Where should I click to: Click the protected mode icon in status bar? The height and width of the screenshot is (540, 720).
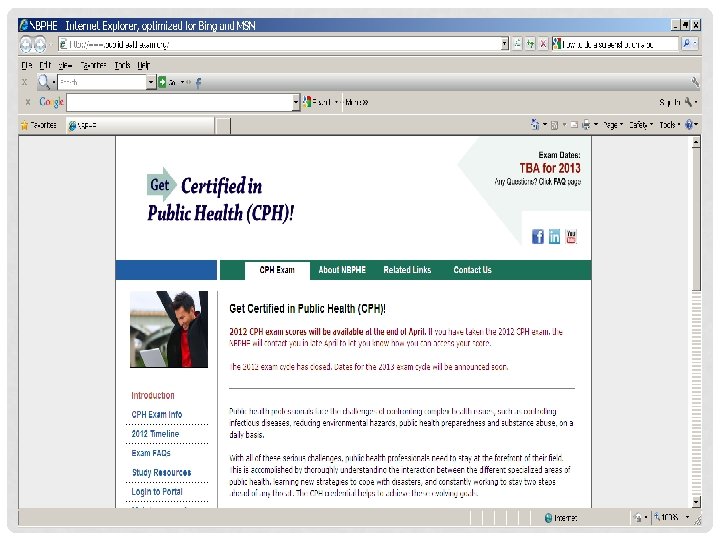point(637,518)
